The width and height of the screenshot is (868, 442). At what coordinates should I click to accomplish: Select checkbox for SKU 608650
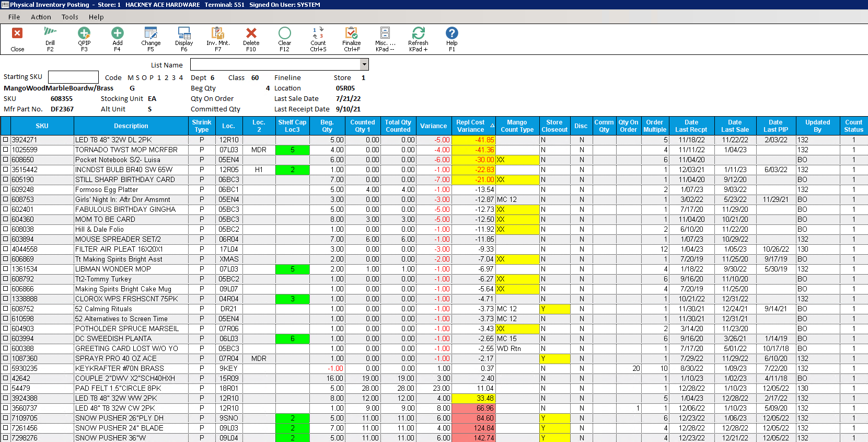(6, 160)
